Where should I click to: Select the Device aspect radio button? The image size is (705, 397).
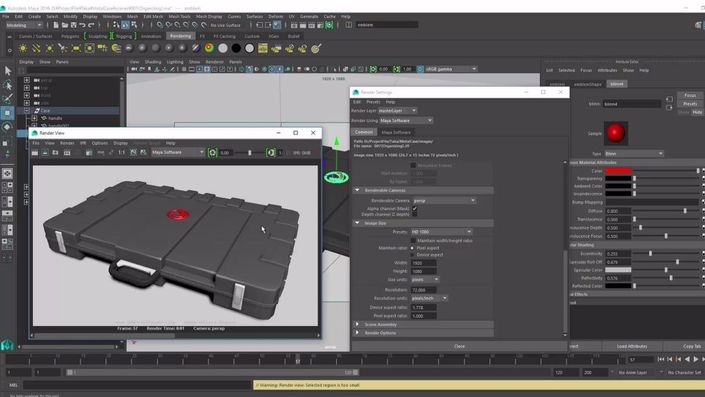click(x=412, y=255)
